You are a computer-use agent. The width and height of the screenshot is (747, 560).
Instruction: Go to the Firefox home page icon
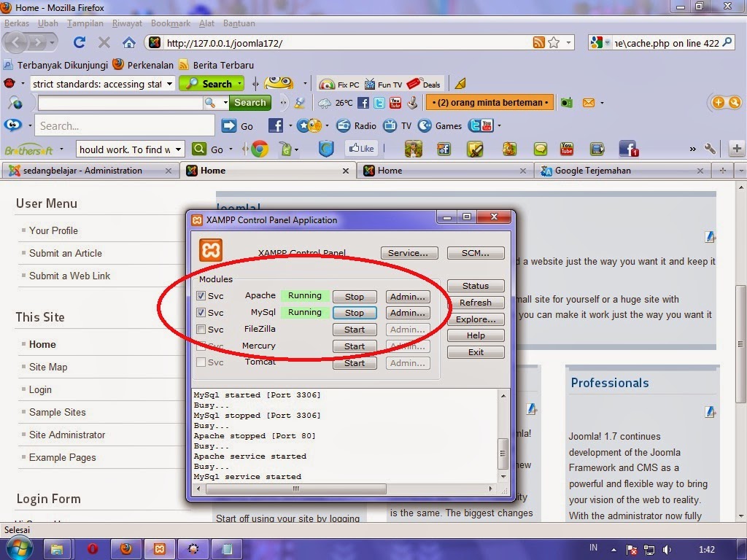tap(128, 43)
